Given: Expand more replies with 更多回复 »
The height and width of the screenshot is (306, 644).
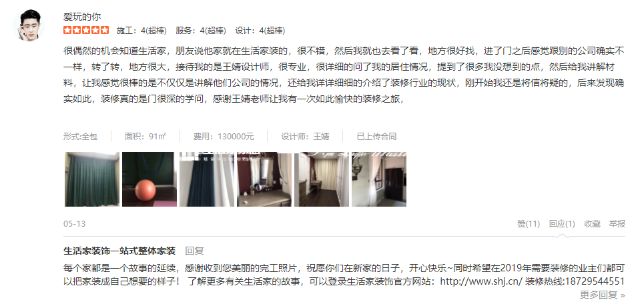Looking at the screenshot, I should pyautogui.click(x=602, y=295).
